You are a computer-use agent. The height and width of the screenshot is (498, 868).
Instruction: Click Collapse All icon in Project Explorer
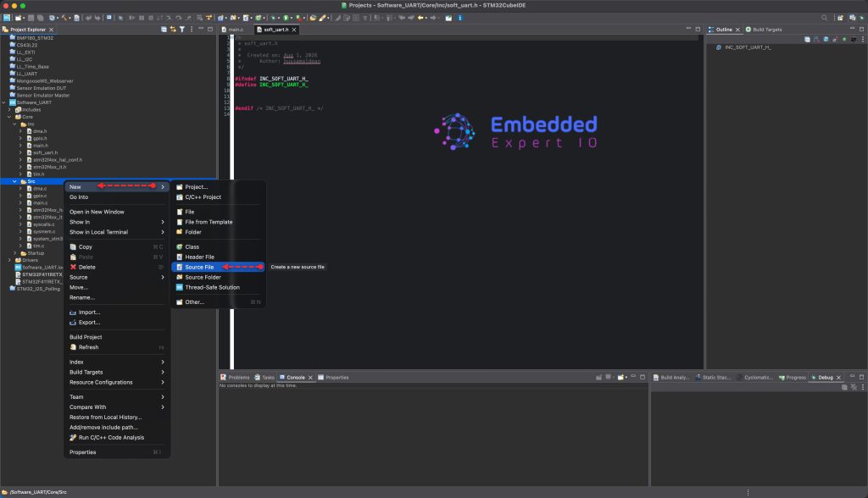pos(164,30)
